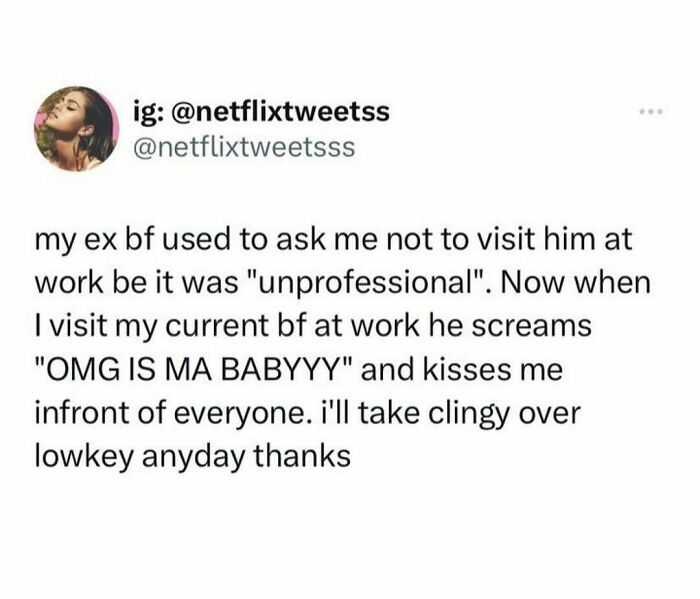Click the profile avatar photo
The image size is (700, 599).
click(x=79, y=128)
